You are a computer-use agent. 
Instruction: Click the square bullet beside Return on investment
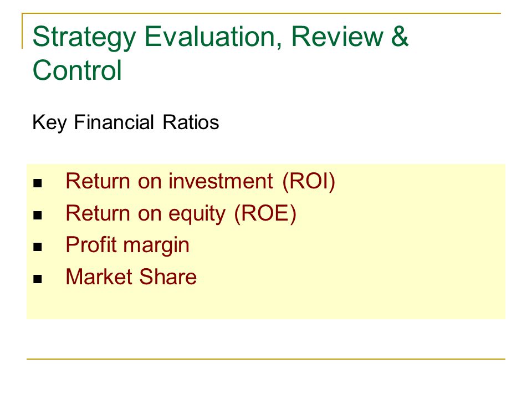[37, 183]
